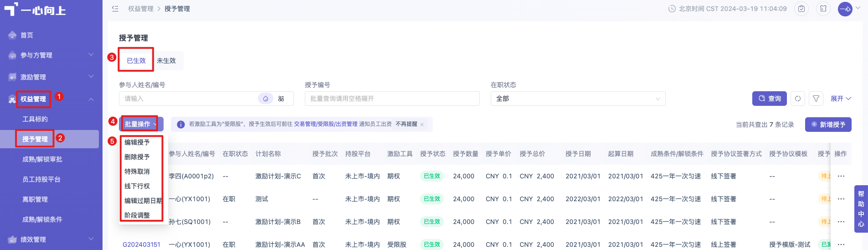Open grant number G202403151 link

(141, 245)
